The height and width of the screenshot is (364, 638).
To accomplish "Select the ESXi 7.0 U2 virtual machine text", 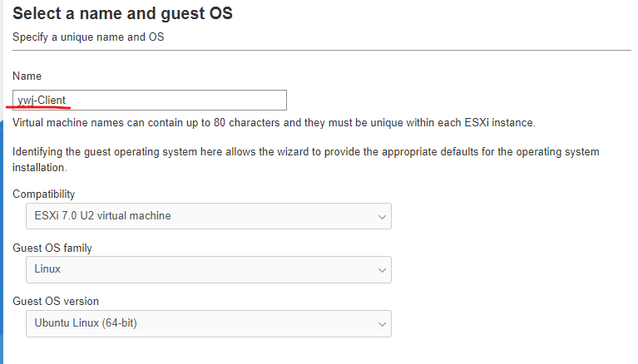I will point(102,215).
